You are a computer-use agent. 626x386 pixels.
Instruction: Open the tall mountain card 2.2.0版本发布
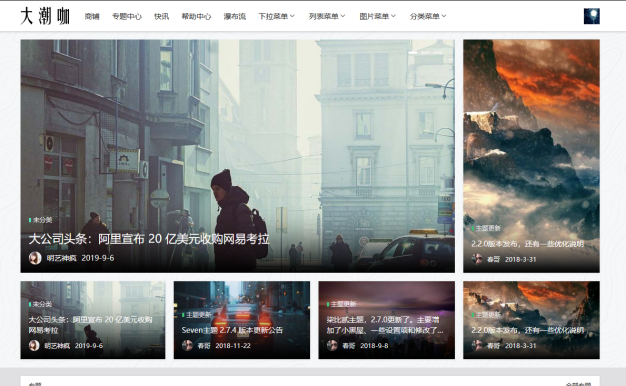(527, 244)
